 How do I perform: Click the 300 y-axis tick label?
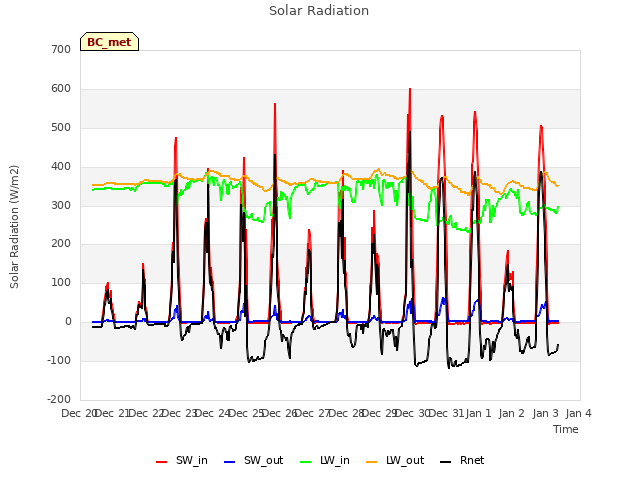click(x=61, y=205)
